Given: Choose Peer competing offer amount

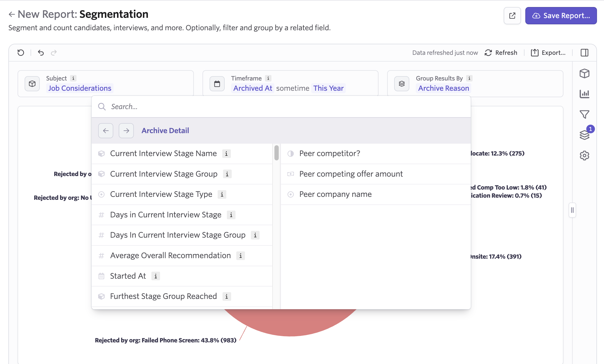Looking at the screenshot, I should [376, 174].
